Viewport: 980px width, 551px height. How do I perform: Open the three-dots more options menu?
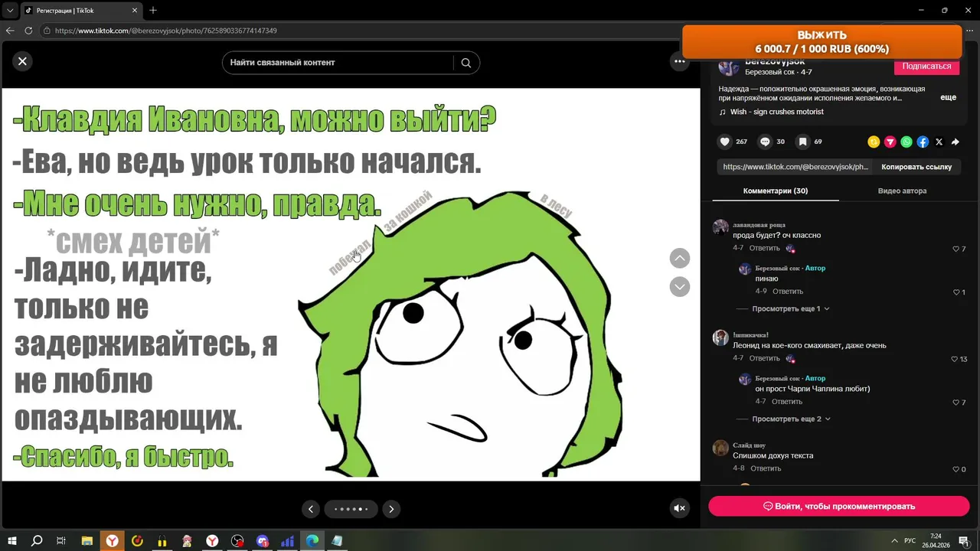coord(680,62)
